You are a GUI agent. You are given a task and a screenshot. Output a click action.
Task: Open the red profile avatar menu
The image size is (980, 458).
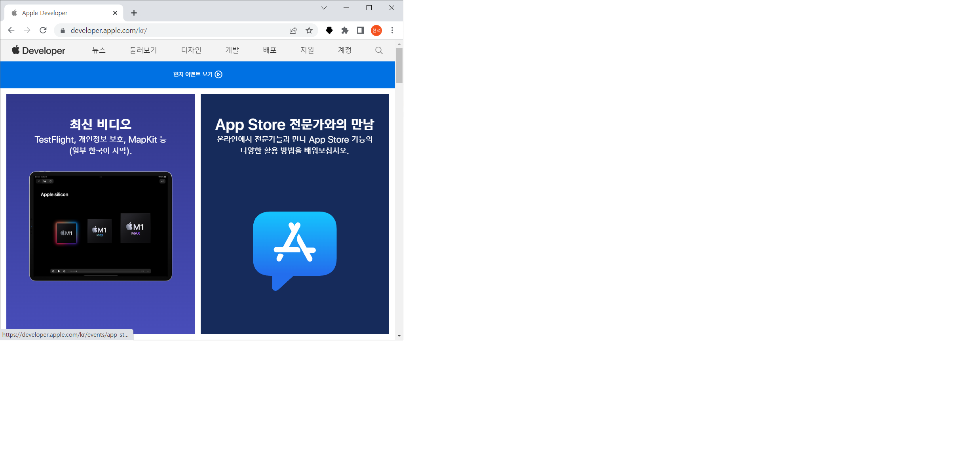[x=376, y=31]
